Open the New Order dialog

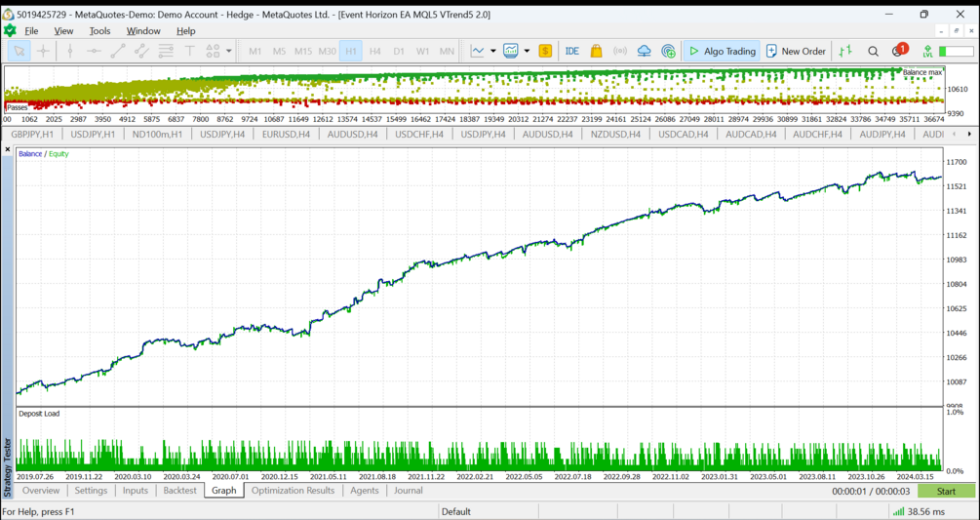coord(797,52)
